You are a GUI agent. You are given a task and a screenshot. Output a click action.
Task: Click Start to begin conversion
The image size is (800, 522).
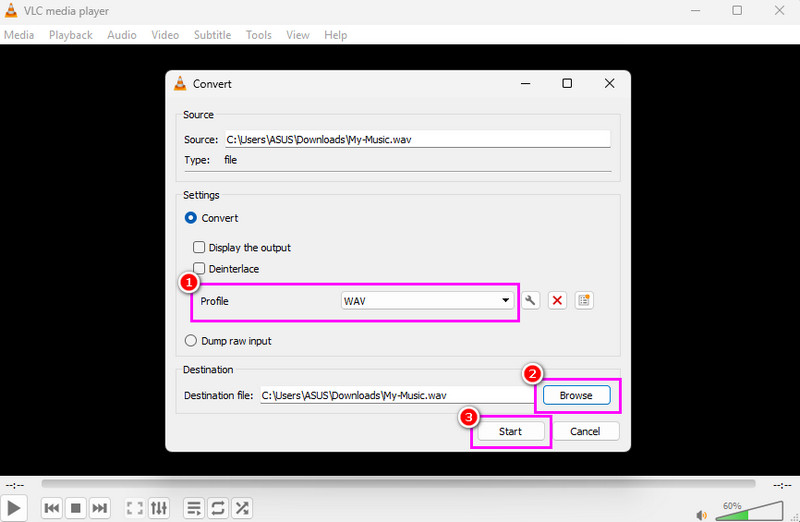pyautogui.click(x=510, y=431)
